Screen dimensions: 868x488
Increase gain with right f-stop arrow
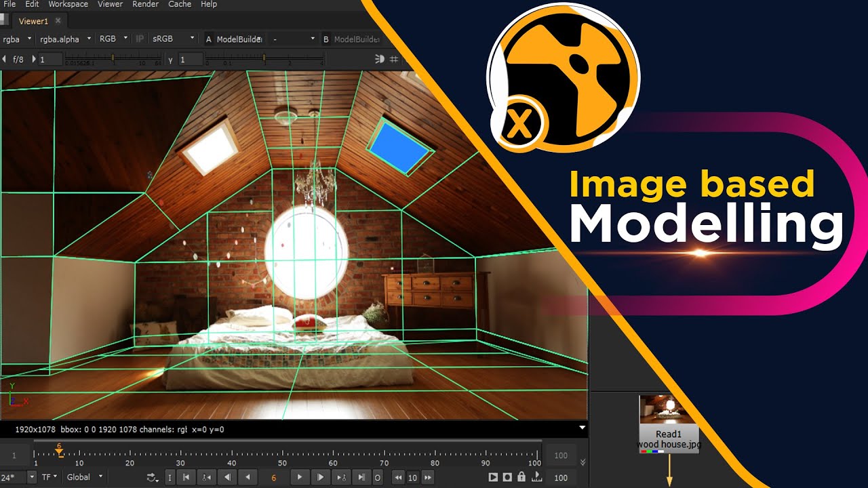[x=34, y=60]
